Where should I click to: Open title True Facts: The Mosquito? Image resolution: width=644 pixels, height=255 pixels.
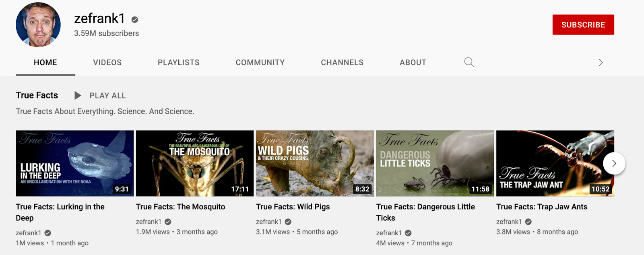click(x=181, y=207)
